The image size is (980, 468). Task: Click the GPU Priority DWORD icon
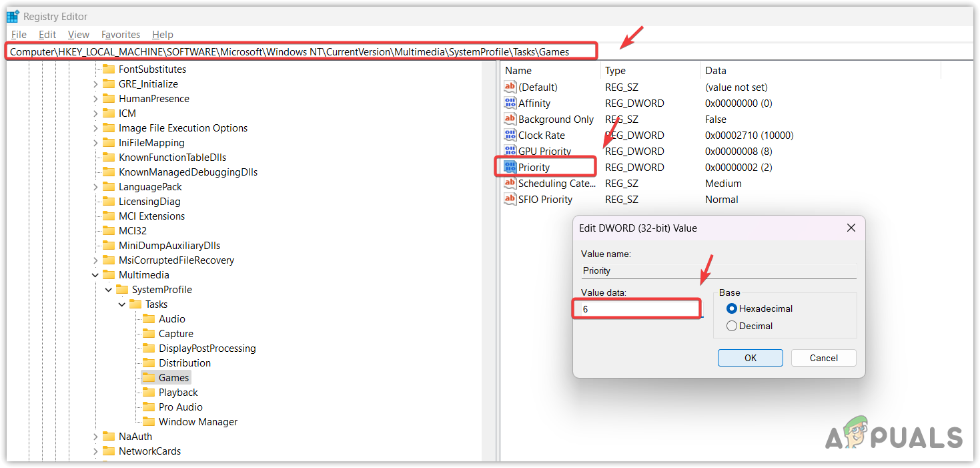[510, 151]
